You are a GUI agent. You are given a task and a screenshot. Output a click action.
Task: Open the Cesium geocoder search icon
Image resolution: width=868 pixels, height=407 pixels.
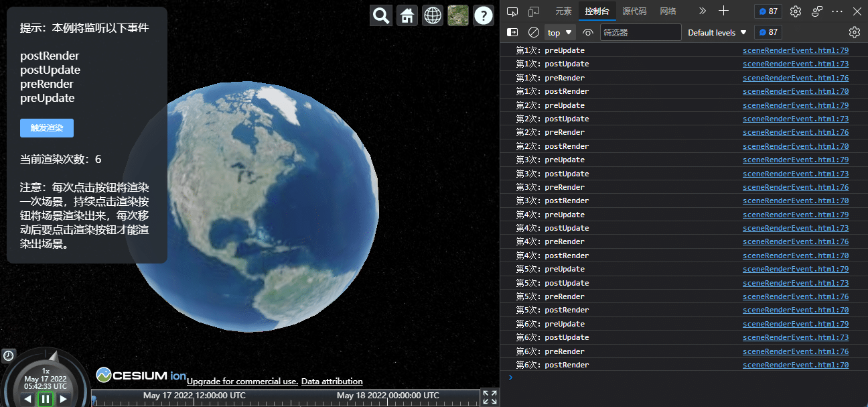(x=381, y=15)
